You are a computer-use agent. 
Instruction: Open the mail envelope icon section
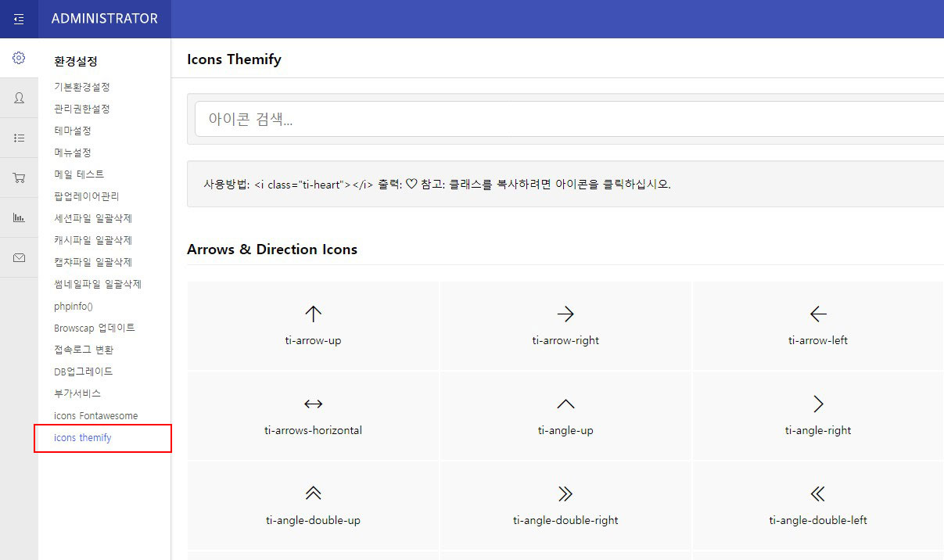click(x=19, y=257)
